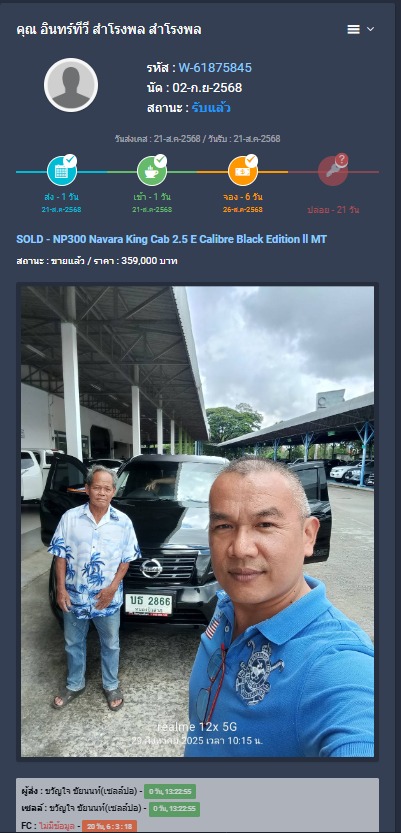Open the hamburger menu icon
The image size is (401, 833).
(353, 30)
